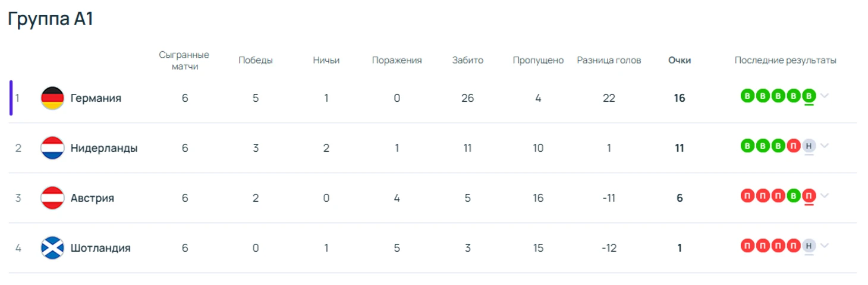Click the Группа A1 heading
This screenshot has width=868, height=285.
pos(51,19)
